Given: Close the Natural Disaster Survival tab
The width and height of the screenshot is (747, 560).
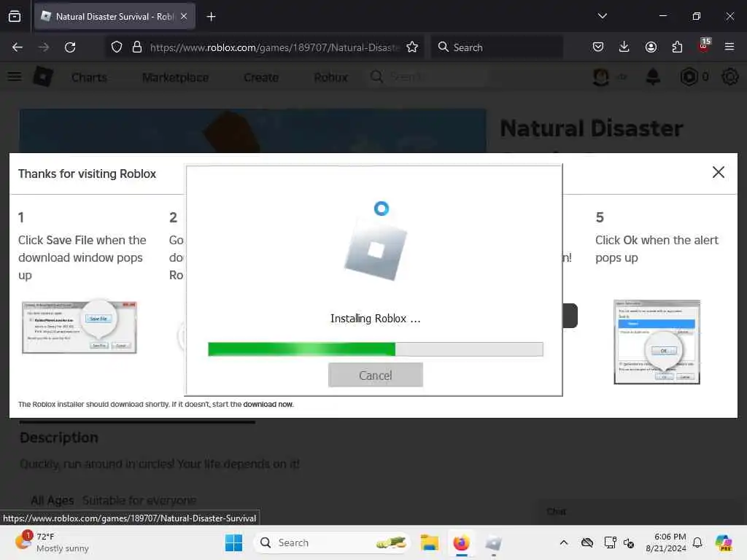Looking at the screenshot, I should click(x=184, y=16).
